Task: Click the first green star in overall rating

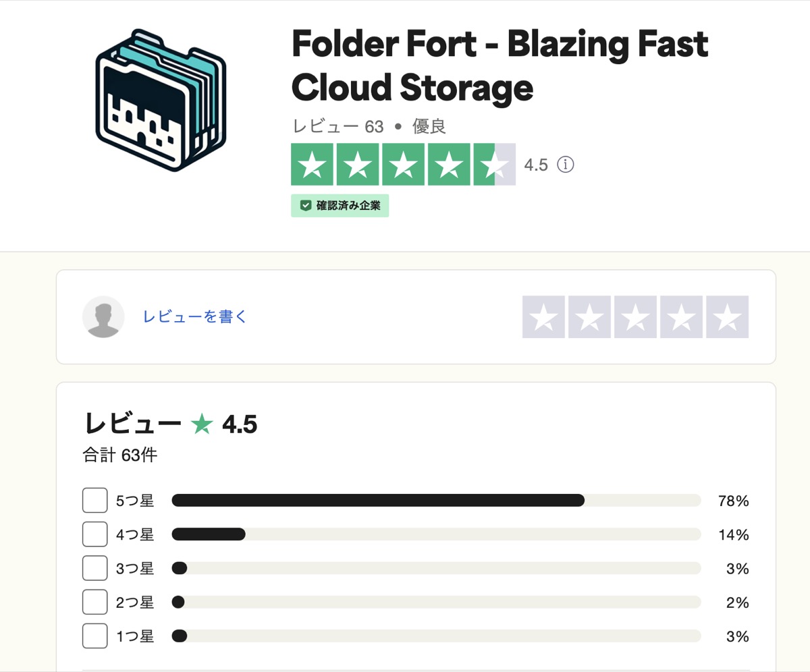Action: pyautogui.click(x=310, y=164)
